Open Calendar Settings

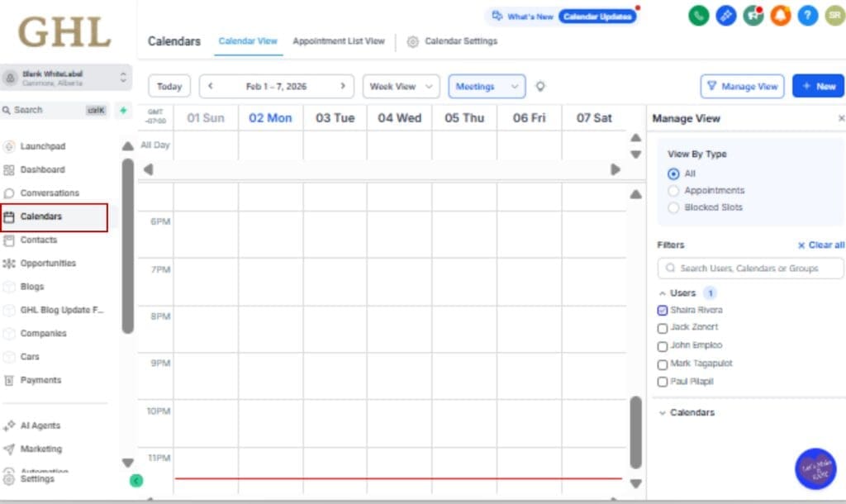[x=459, y=40]
